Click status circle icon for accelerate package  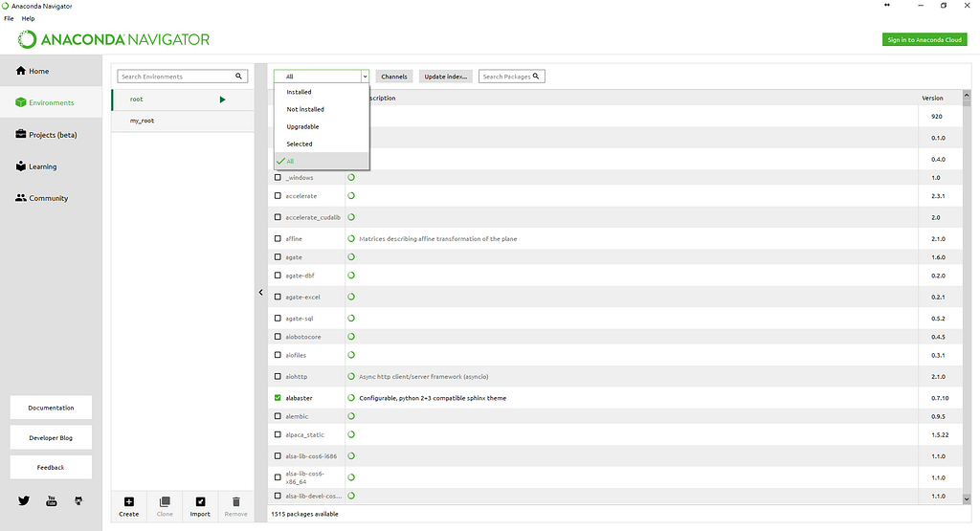pyautogui.click(x=351, y=195)
